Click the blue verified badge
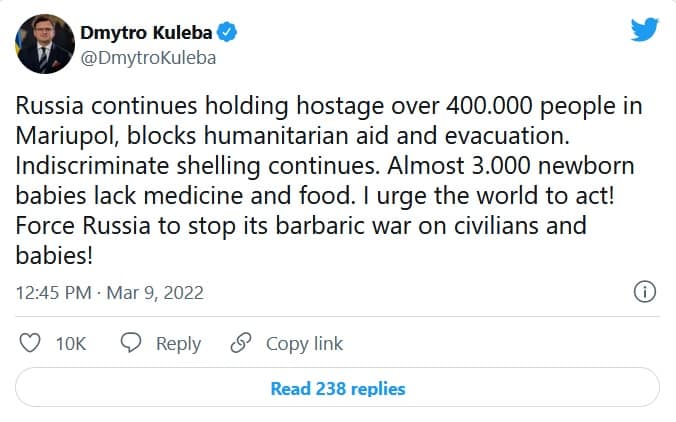This screenshot has height=422, width=676. coord(228,33)
